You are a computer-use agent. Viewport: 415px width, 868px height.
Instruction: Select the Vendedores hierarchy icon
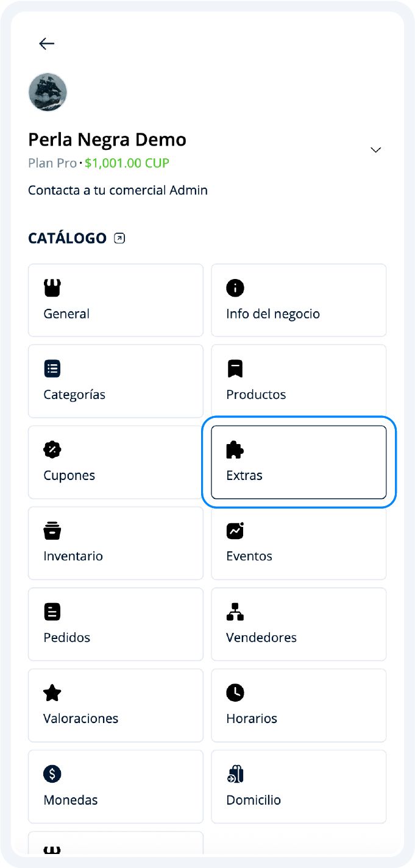(235, 612)
